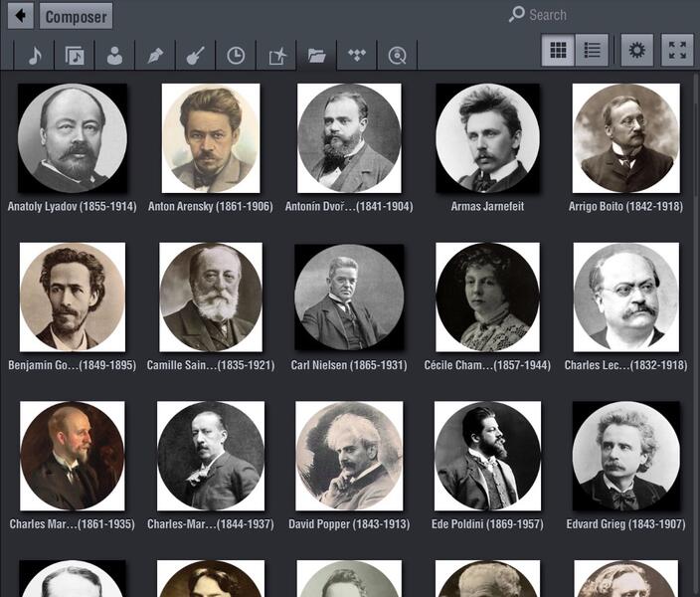Open the clock history icon tab
The height and width of the screenshot is (597, 700).
point(236,55)
